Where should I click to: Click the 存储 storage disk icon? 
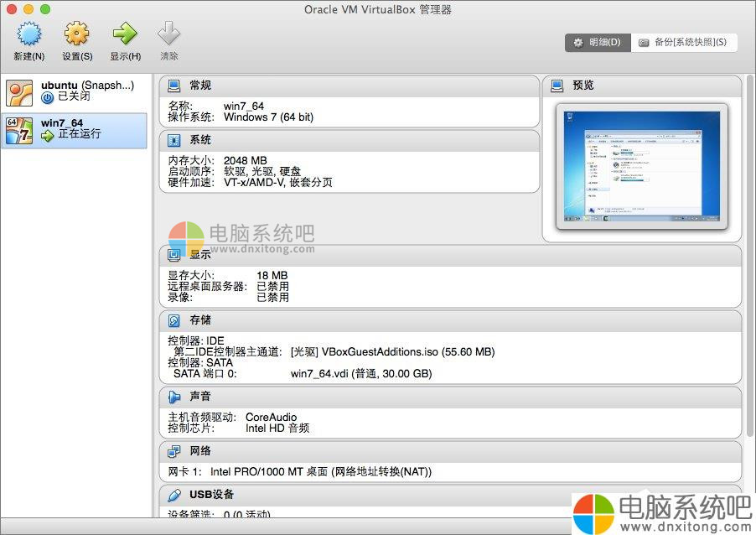pos(174,320)
